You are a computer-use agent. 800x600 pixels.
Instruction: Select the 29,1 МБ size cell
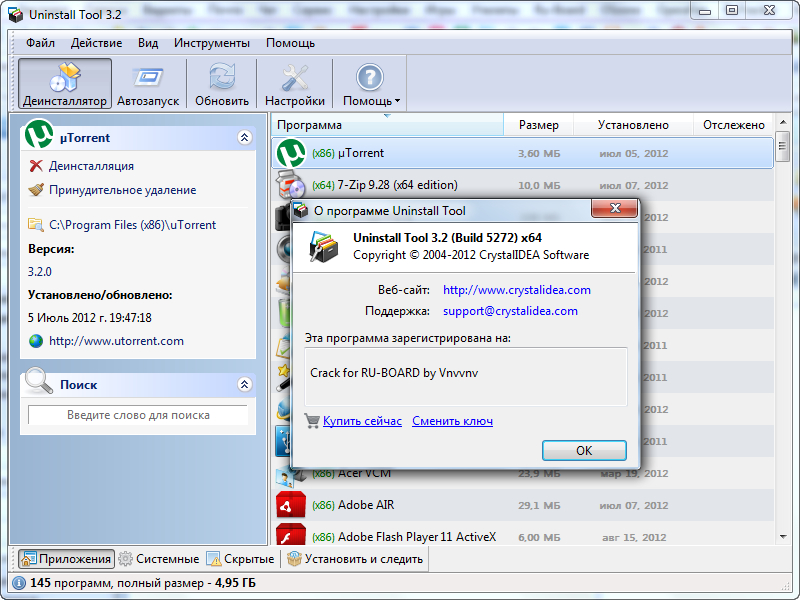(539, 506)
